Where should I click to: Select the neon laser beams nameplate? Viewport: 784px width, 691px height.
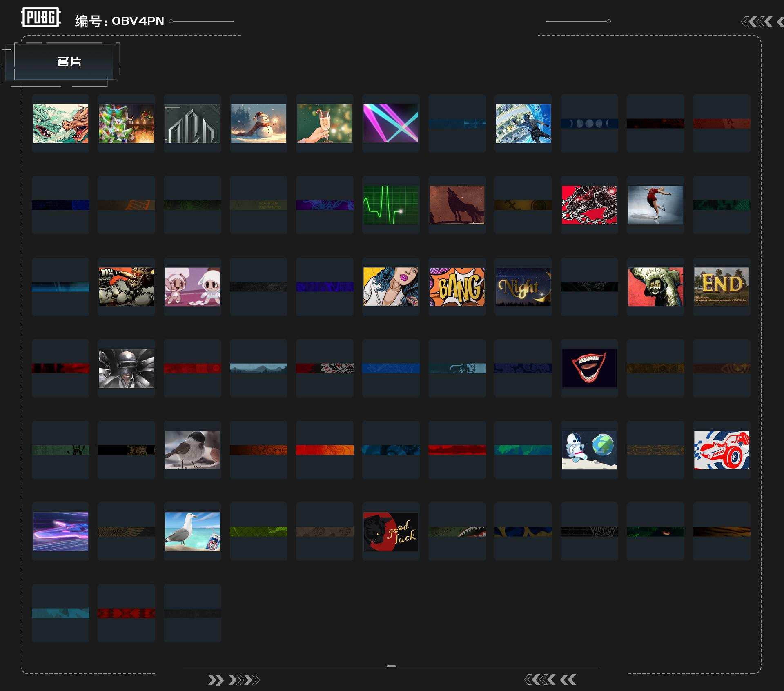[391, 123]
